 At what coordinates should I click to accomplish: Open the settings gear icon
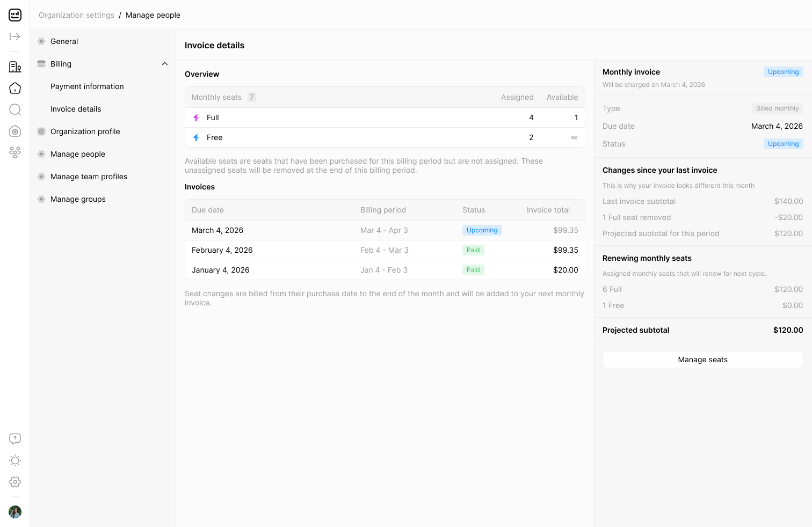(15, 482)
